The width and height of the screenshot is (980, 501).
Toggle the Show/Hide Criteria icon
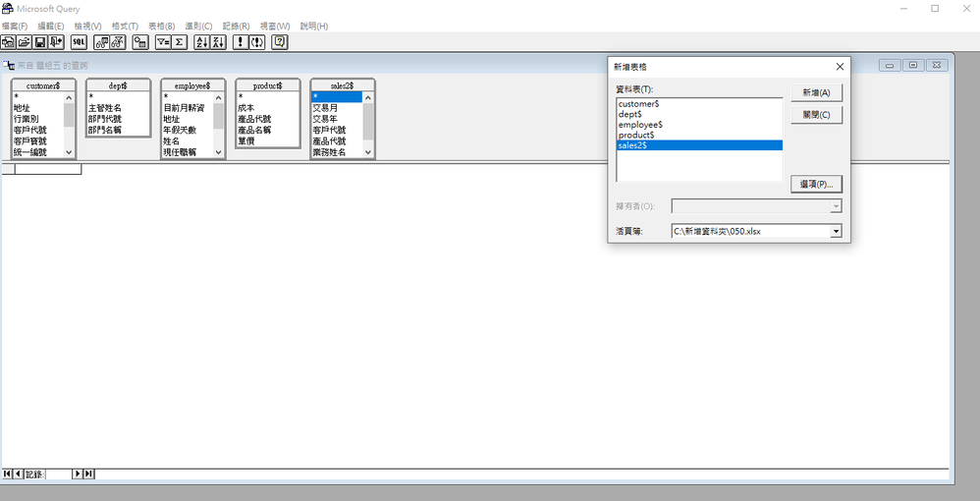[118, 42]
